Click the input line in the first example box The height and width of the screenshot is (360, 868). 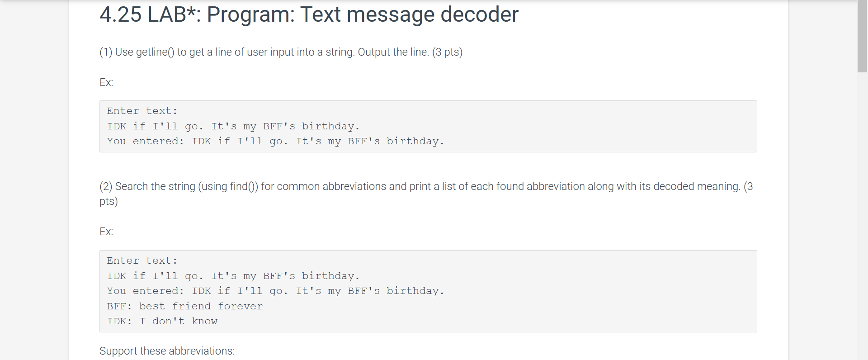[233, 126]
